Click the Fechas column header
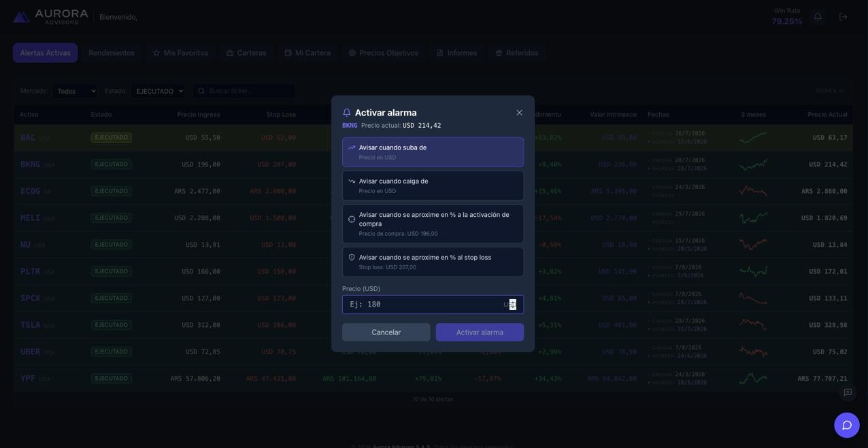The height and width of the screenshot is (448, 868). tap(658, 115)
